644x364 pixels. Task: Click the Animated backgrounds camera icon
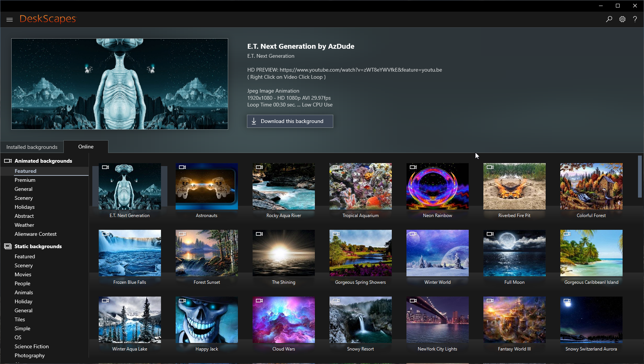pos(8,161)
